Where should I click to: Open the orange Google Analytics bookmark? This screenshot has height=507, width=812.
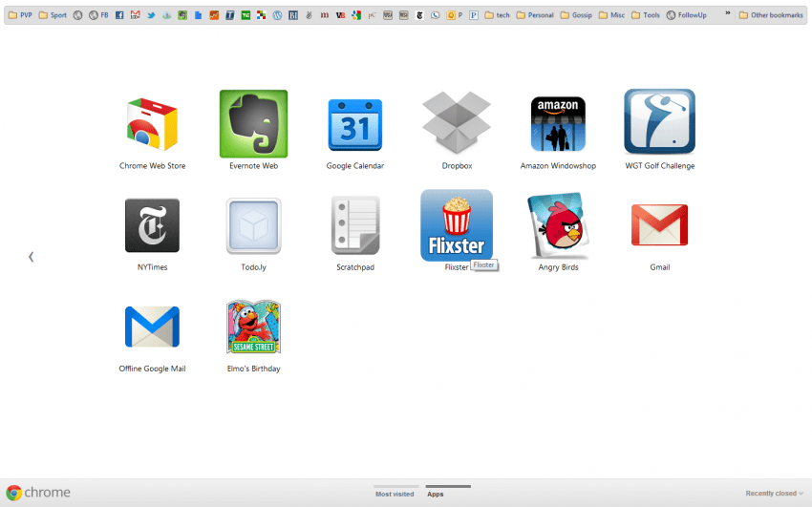[x=214, y=15]
